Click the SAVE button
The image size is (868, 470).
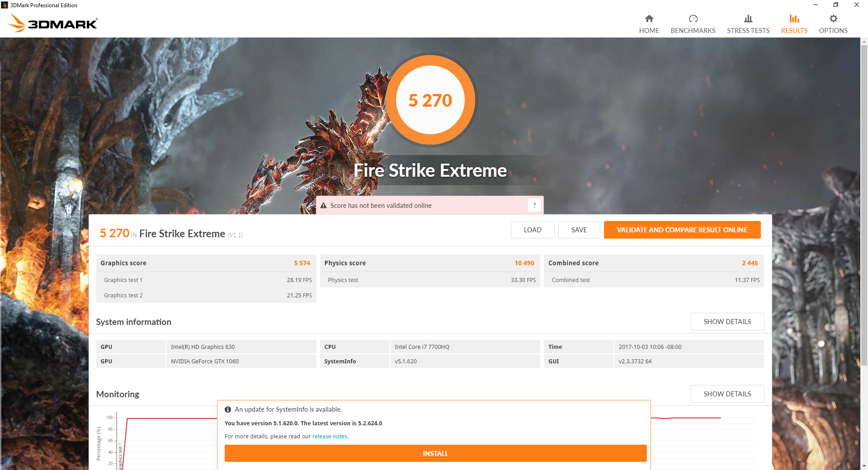click(x=579, y=230)
